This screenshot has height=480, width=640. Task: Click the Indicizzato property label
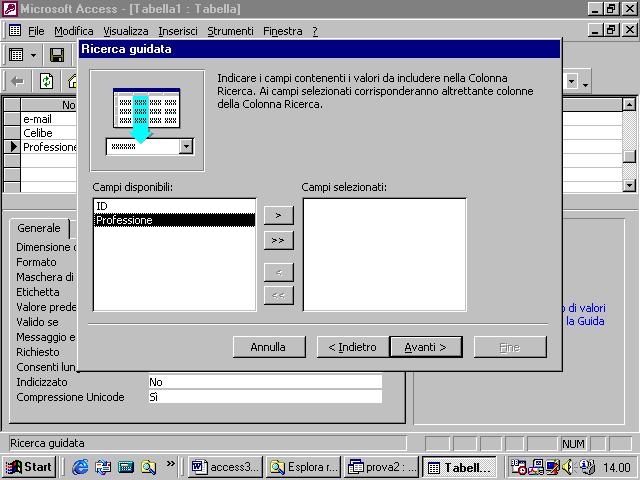coord(42,382)
